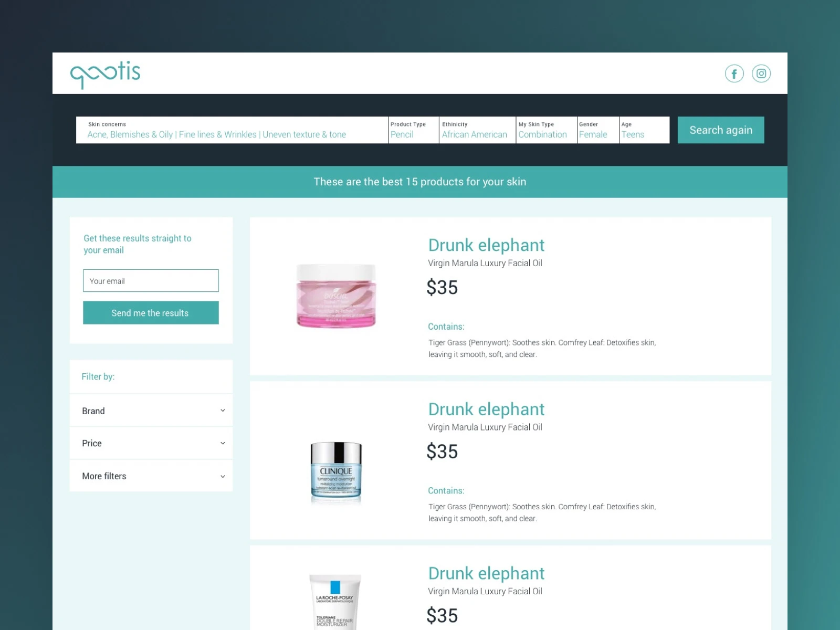Focus the Your email input field
The width and height of the screenshot is (840, 630).
[151, 281]
